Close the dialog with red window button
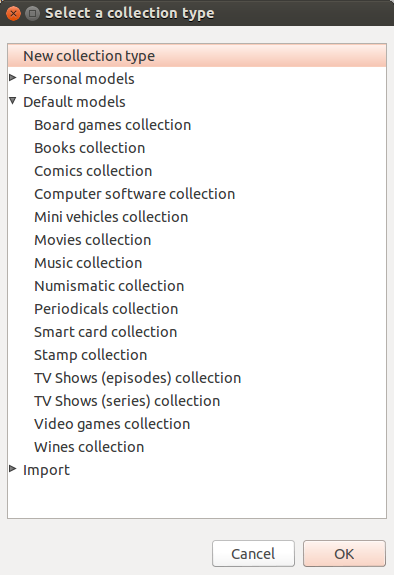394x575 pixels. click(14, 14)
